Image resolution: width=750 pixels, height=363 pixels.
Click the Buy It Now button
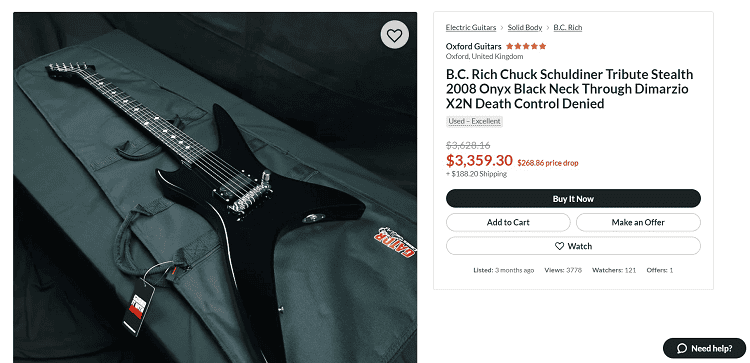(573, 198)
